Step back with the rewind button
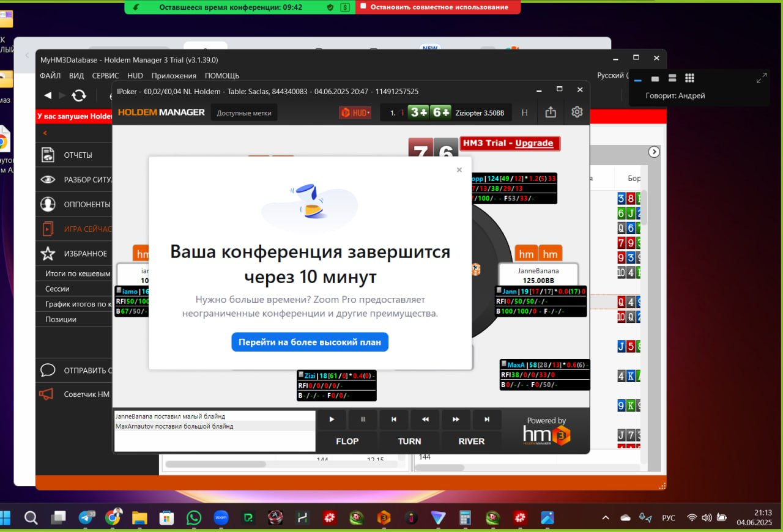Image resolution: width=783 pixels, height=532 pixels. (425, 419)
